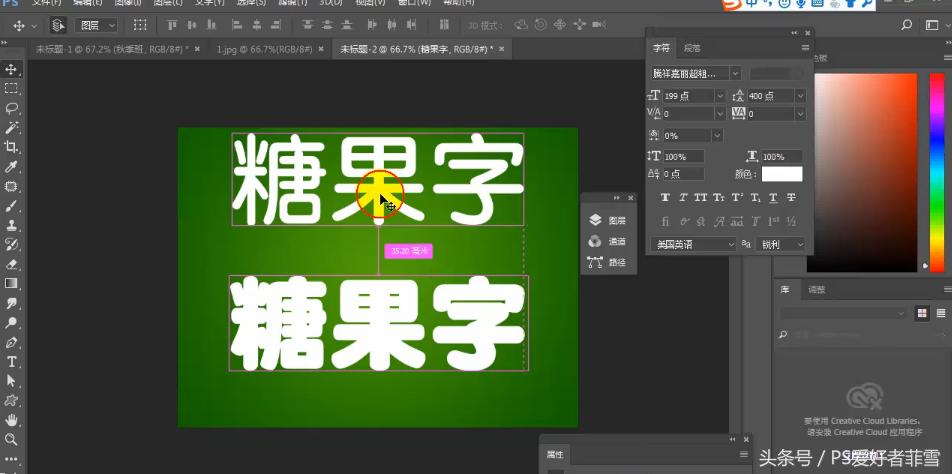Click the vertical hue slider strip
952x474 pixels.
(937, 172)
